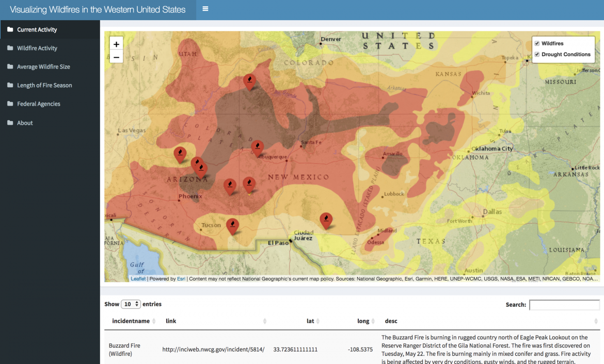Viewport: 604px width, 364px height.
Task: Sort table by incidentname column arrows
Action: pos(154,321)
